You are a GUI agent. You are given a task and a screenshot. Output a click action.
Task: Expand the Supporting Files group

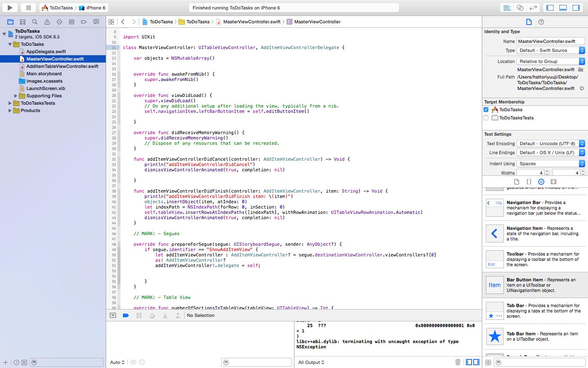coord(16,96)
